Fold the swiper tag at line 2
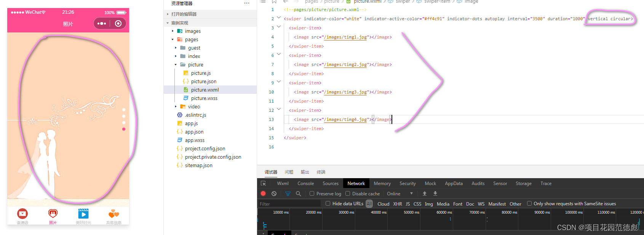644x235 pixels. [279, 18]
